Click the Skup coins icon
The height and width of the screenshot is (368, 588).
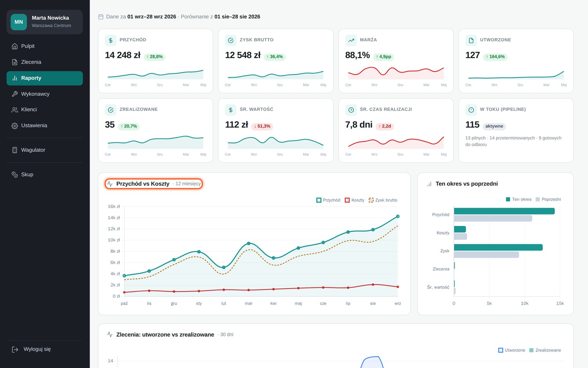(x=15, y=174)
